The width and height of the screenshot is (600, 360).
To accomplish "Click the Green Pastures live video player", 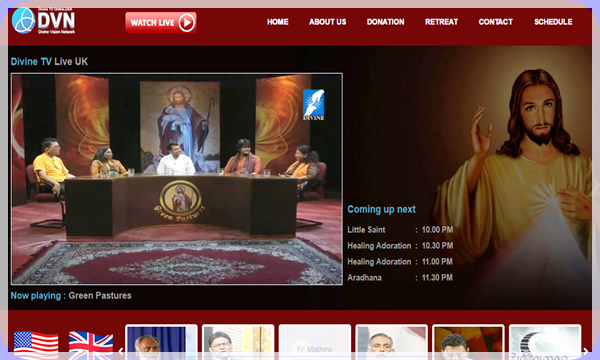I will click(177, 179).
